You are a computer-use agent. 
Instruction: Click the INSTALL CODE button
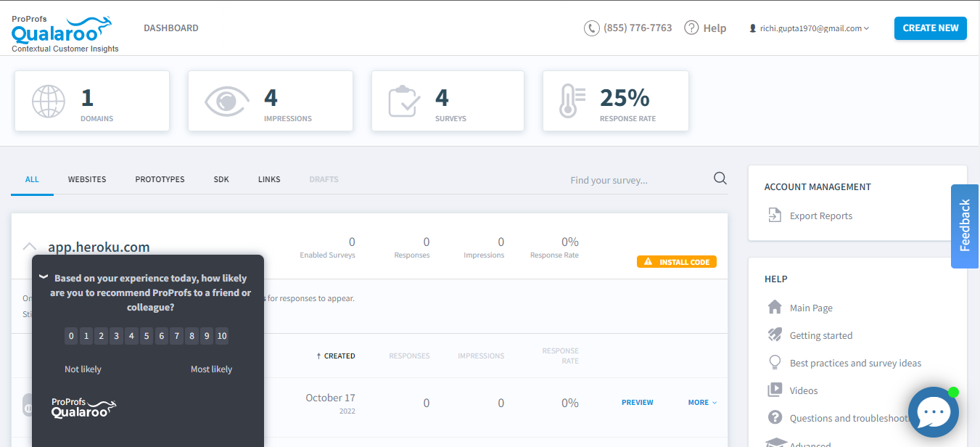677,262
